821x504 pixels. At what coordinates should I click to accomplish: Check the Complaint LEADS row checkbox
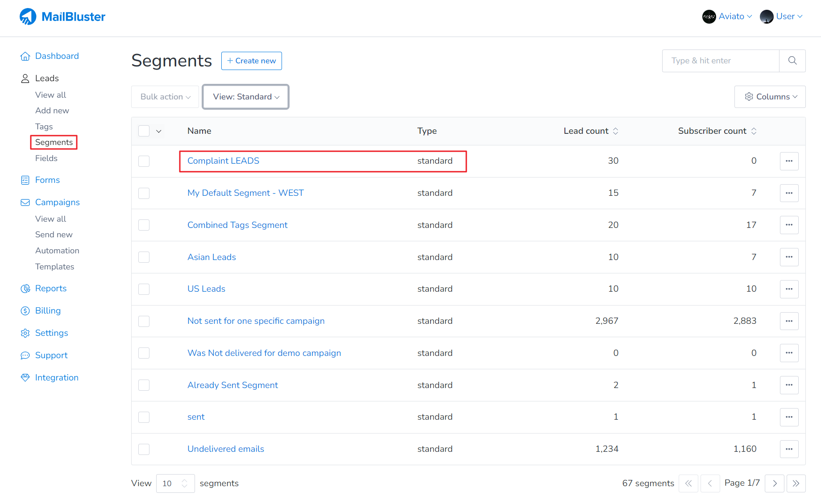coord(144,161)
